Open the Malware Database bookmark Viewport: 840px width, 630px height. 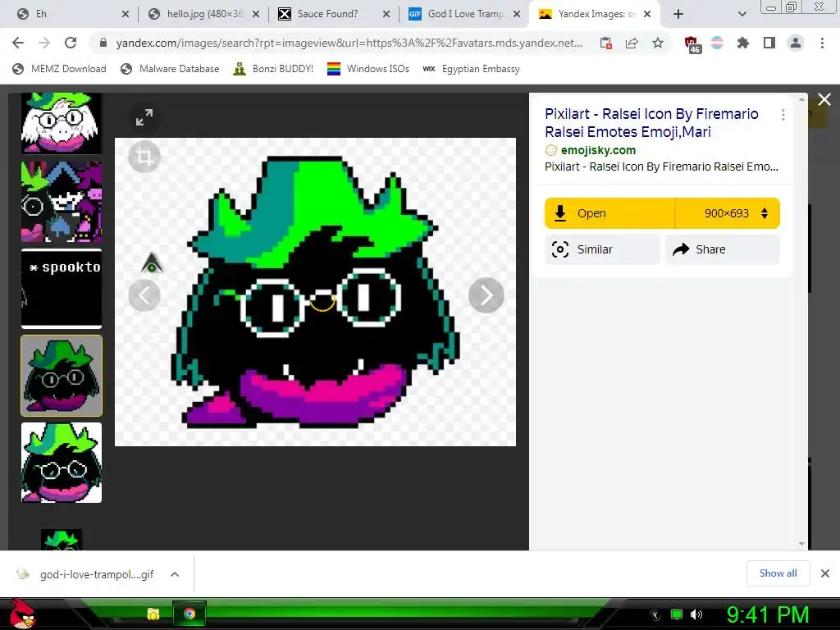pyautogui.click(x=170, y=69)
